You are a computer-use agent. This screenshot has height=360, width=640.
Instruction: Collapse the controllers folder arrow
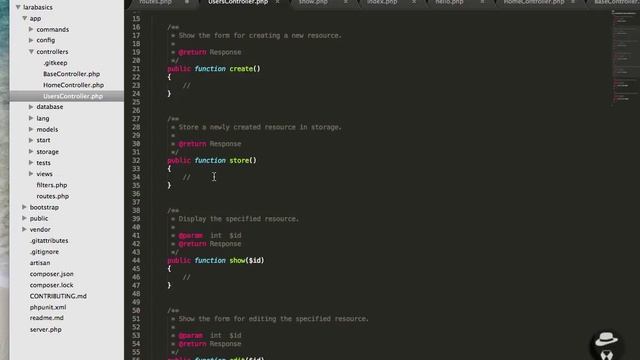point(31,52)
